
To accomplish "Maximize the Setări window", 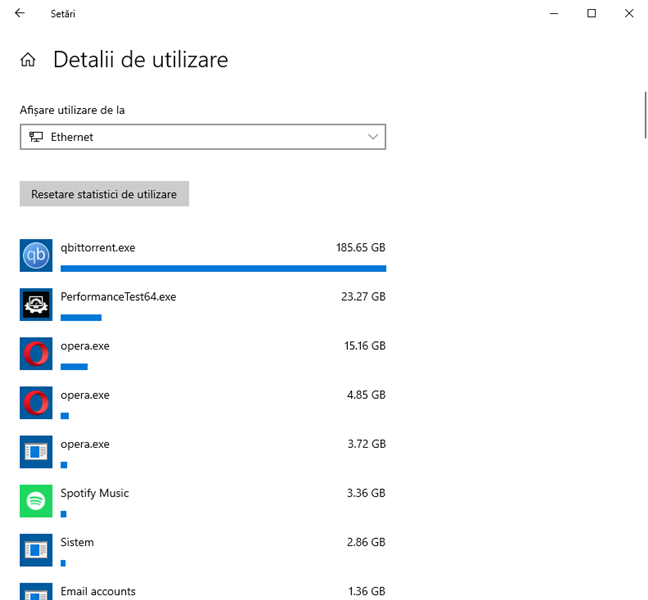I will point(591,13).
